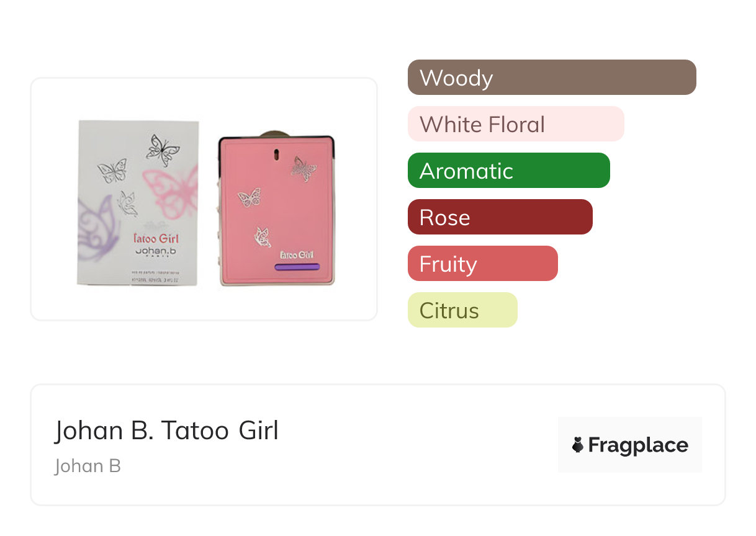Select the Citrus accord bar
The image size is (756, 536).
[462, 310]
